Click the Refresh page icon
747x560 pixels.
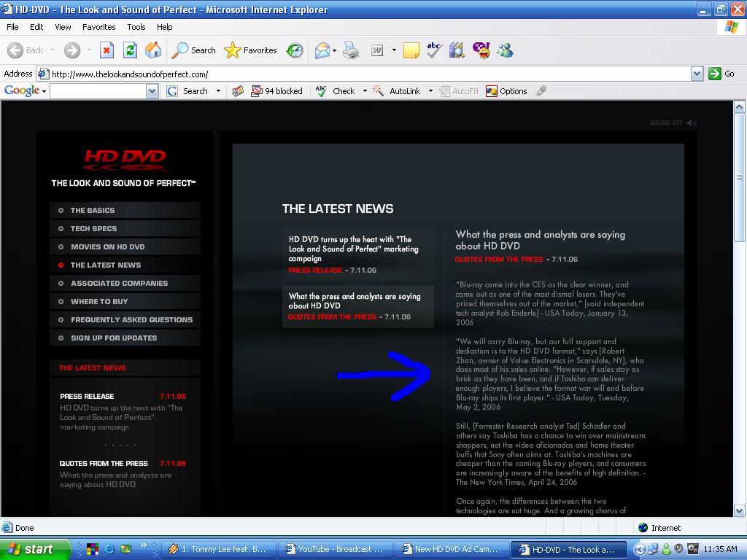130,50
